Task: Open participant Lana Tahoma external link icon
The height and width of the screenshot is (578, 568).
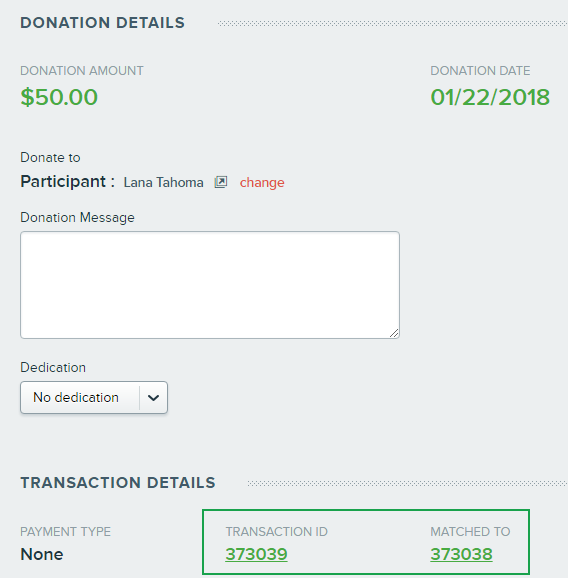Action: click(x=221, y=182)
